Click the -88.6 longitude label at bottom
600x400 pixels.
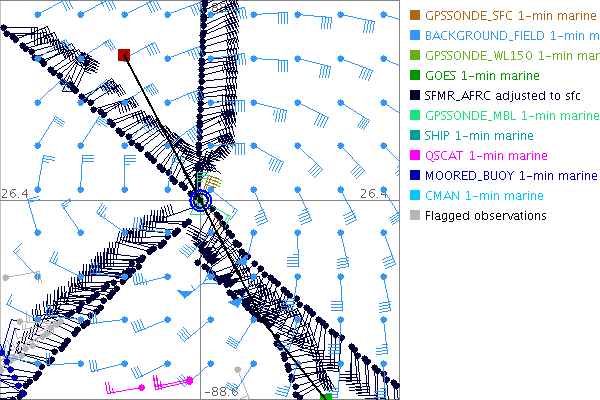(220, 392)
